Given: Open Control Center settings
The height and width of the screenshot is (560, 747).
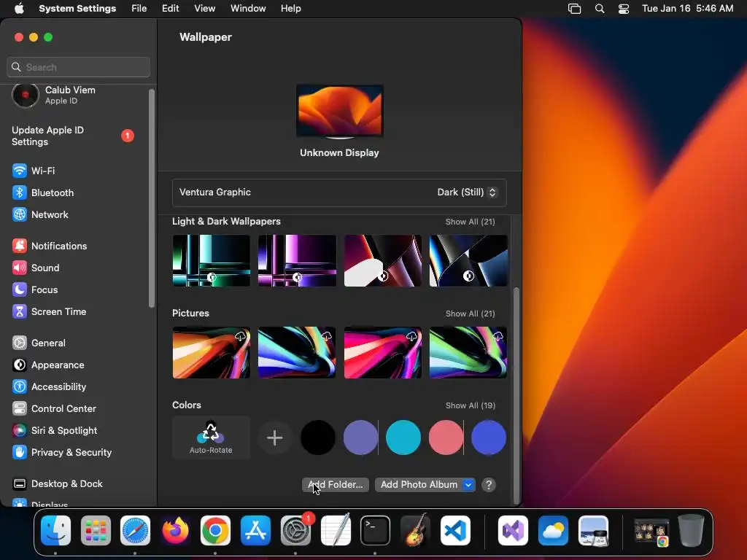Looking at the screenshot, I should click(x=54, y=408).
